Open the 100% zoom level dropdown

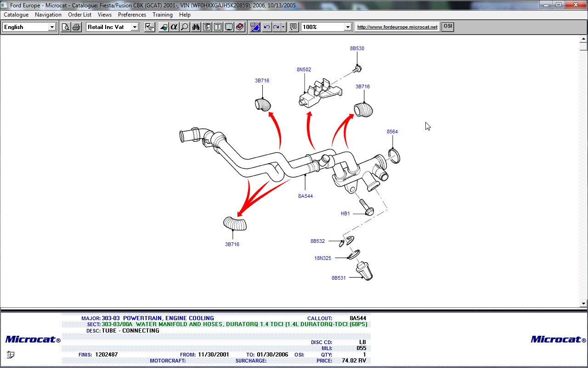click(x=348, y=27)
